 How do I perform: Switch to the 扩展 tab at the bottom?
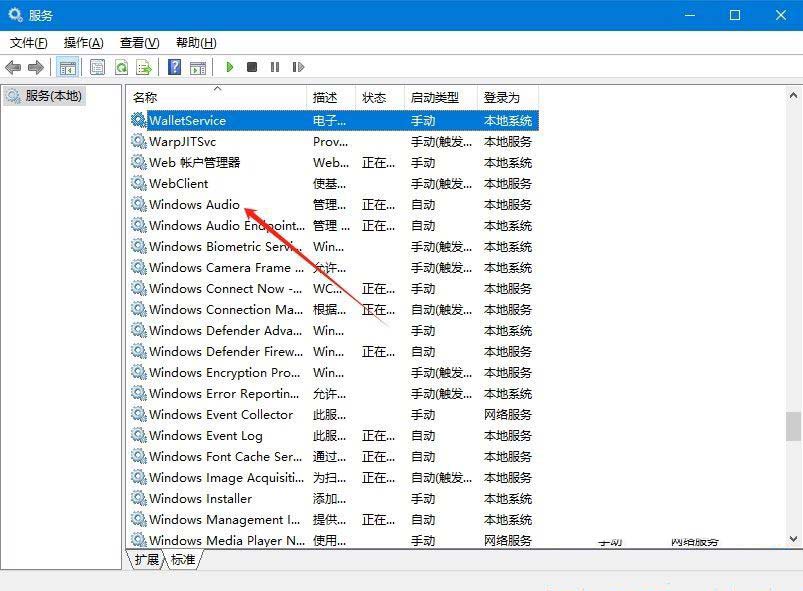pyautogui.click(x=146, y=560)
